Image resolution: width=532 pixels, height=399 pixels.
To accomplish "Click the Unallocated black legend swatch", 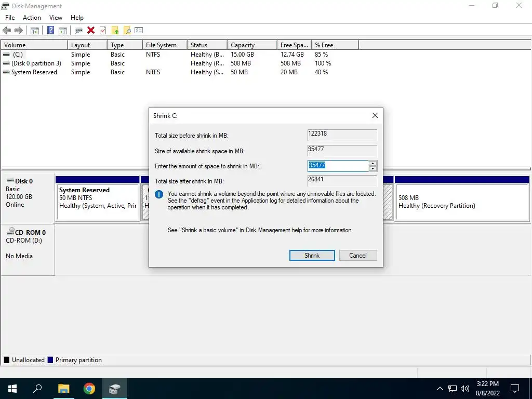I will [x=6, y=360].
